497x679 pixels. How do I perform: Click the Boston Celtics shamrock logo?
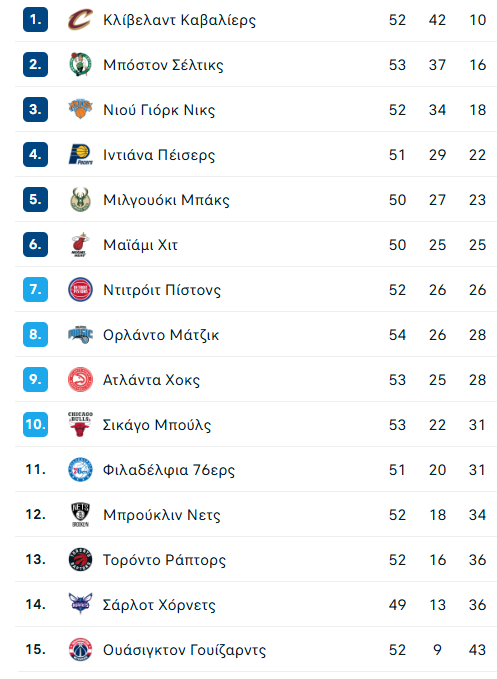(81, 65)
